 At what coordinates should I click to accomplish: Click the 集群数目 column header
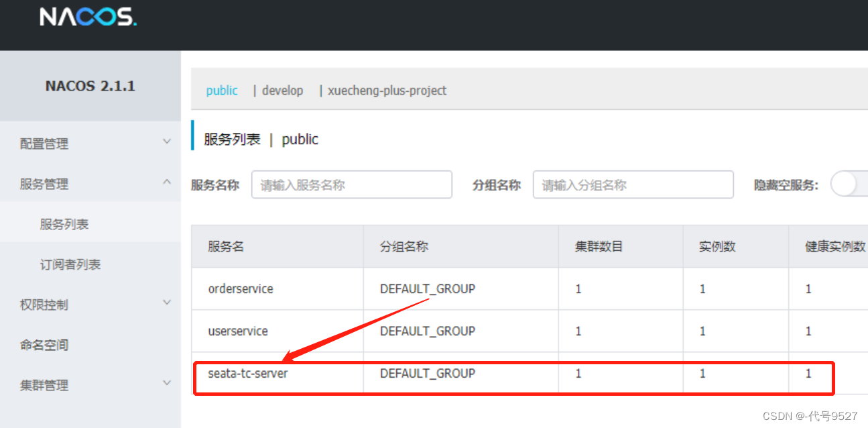(599, 247)
